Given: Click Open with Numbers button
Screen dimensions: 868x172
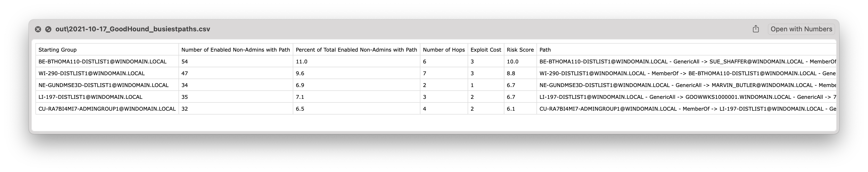Looking at the screenshot, I should pyautogui.click(x=801, y=29).
